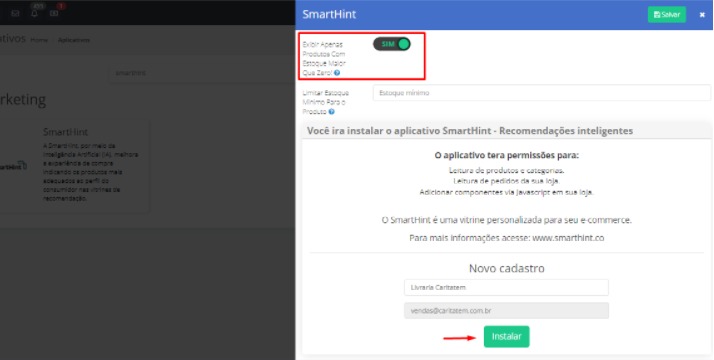The height and width of the screenshot is (360, 714).
Task: Click the SmartHint logo on the app card
Action: click(13, 167)
